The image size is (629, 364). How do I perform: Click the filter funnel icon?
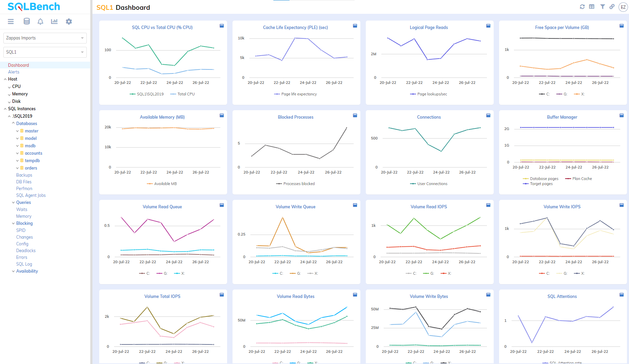click(x=602, y=7)
